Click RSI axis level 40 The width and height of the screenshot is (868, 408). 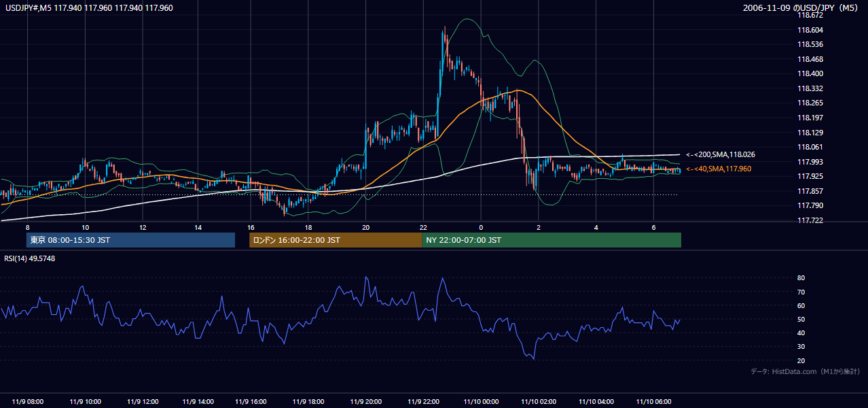click(801, 333)
